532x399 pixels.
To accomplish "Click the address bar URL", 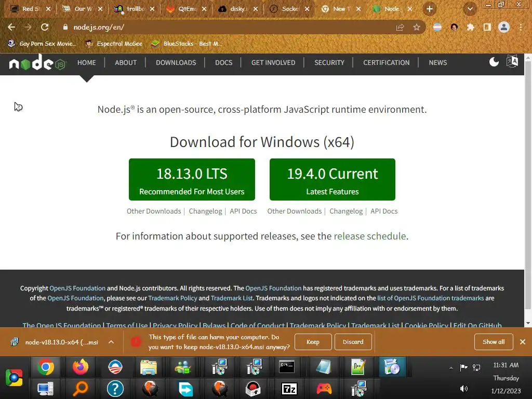I will [x=98, y=27].
